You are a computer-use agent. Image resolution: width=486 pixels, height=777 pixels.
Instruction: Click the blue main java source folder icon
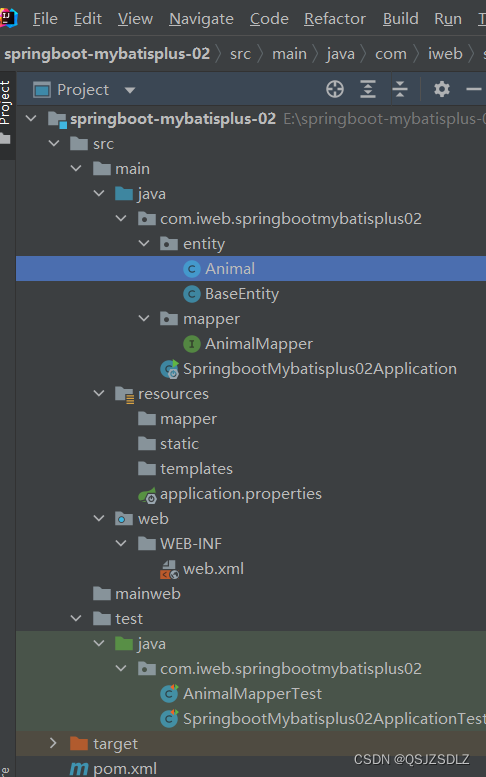click(x=124, y=194)
